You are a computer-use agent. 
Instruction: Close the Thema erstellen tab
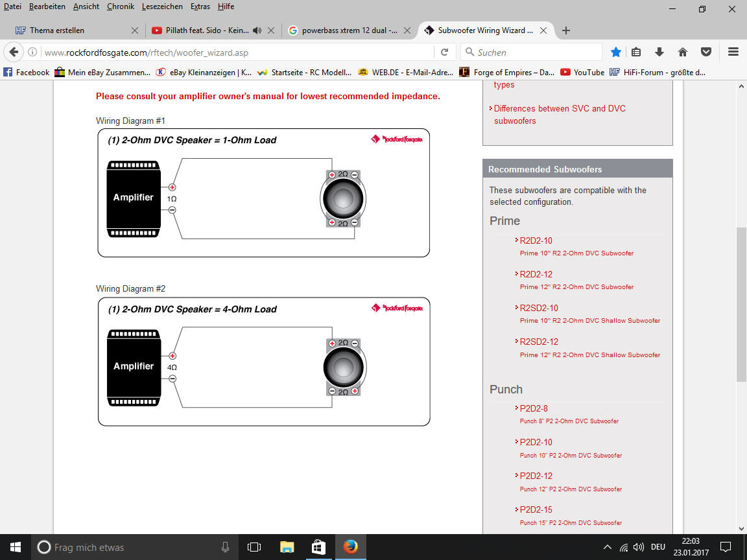pos(135,30)
